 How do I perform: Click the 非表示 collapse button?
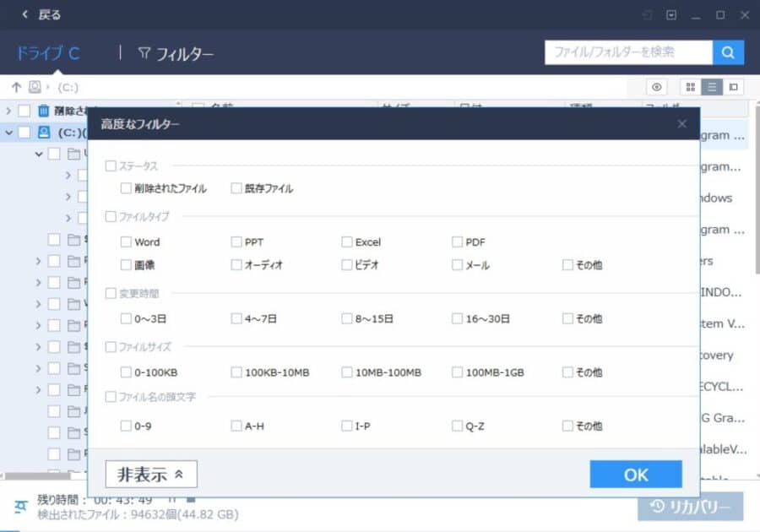pyautogui.click(x=151, y=474)
